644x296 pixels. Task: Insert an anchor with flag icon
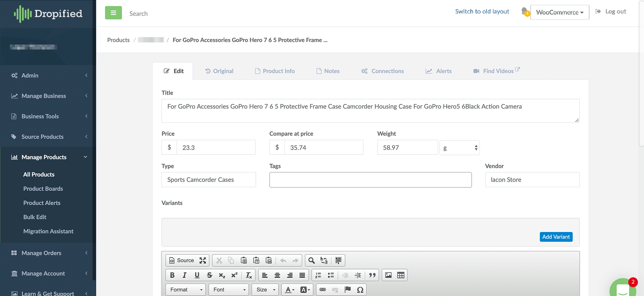[348, 290]
